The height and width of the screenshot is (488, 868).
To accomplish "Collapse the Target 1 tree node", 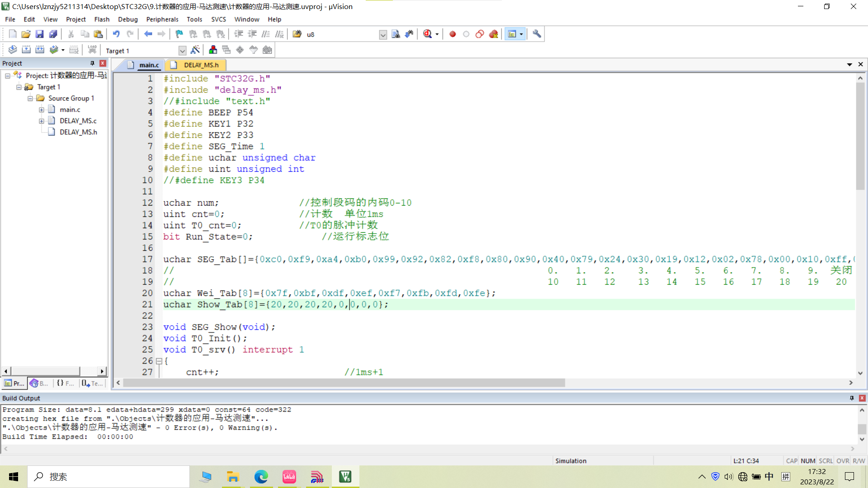I will [19, 87].
